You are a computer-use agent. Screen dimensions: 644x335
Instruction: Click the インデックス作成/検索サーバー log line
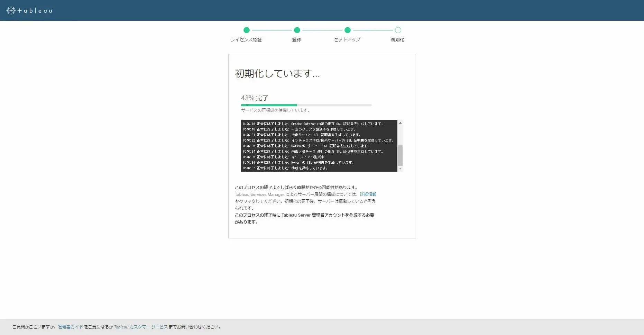[x=319, y=140]
